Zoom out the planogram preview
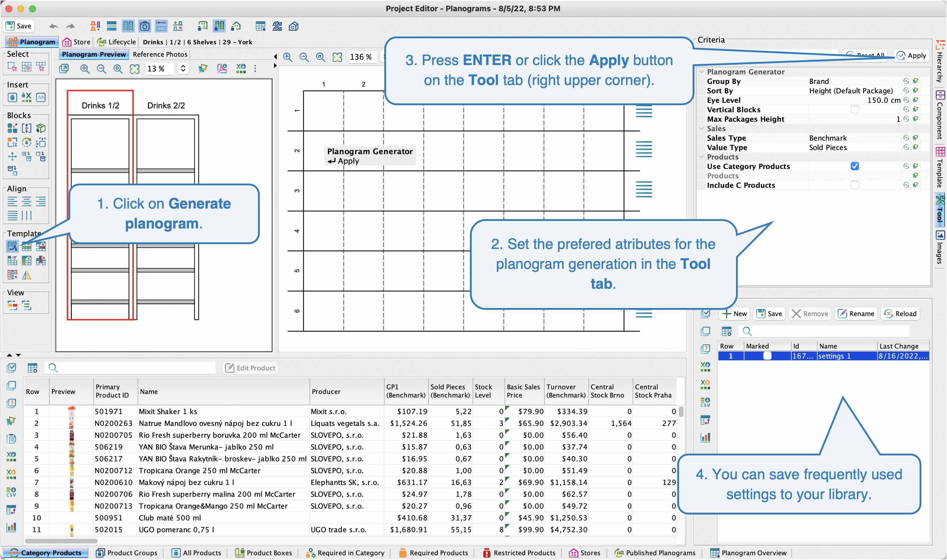Image resolution: width=947 pixels, height=560 pixels. [x=102, y=69]
